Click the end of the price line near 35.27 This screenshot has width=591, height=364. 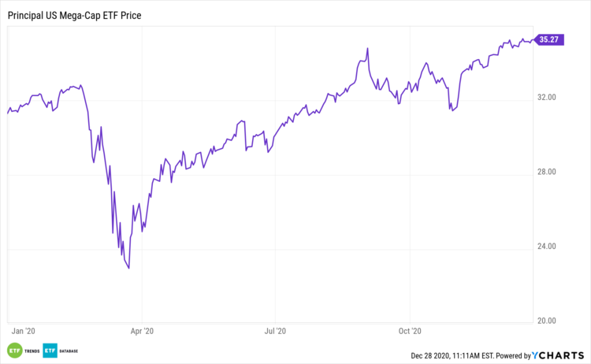531,39
